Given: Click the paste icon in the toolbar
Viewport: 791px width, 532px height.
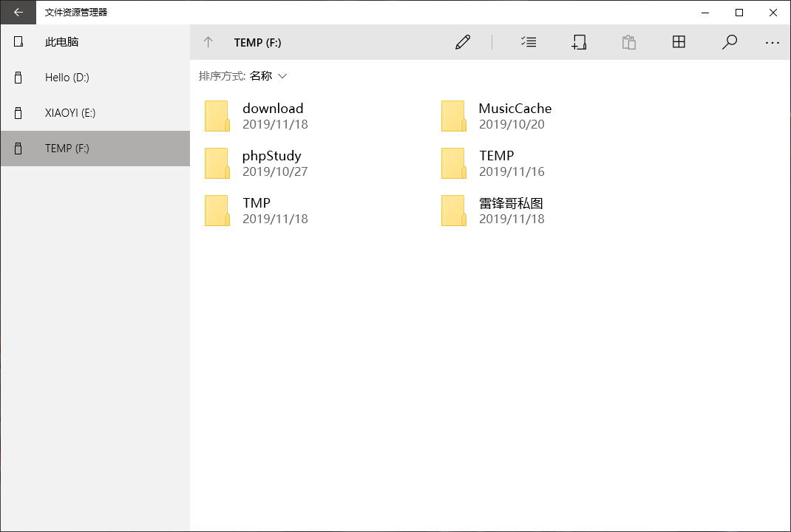Looking at the screenshot, I should (x=629, y=42).
